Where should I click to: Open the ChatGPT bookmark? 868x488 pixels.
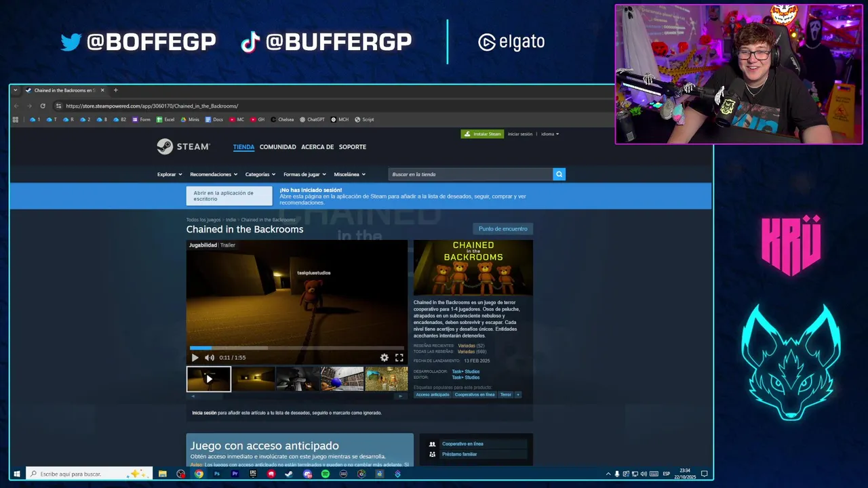pyautogui.click(x=312, y=119)
